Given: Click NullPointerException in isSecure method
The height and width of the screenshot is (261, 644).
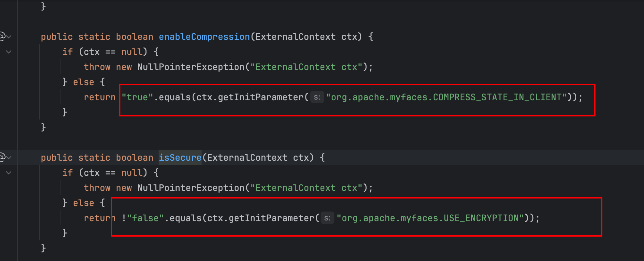Looking at the screenshot, I should [x=191, y=188].
